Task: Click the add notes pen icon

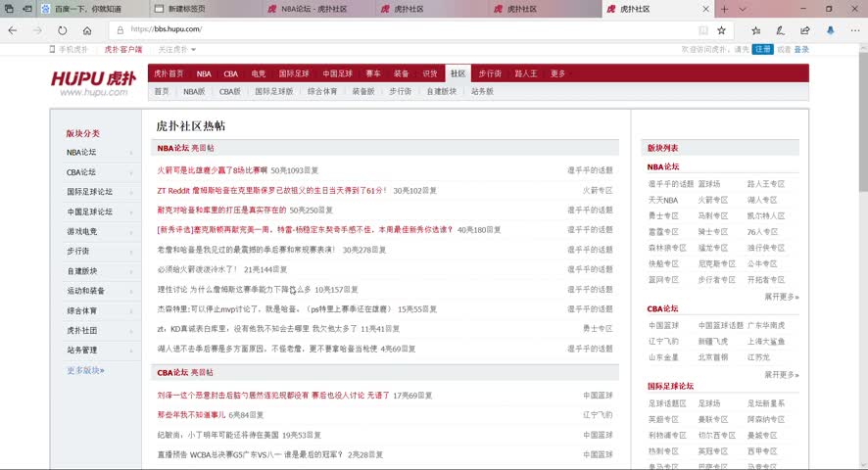Action: tap(781, 30)
